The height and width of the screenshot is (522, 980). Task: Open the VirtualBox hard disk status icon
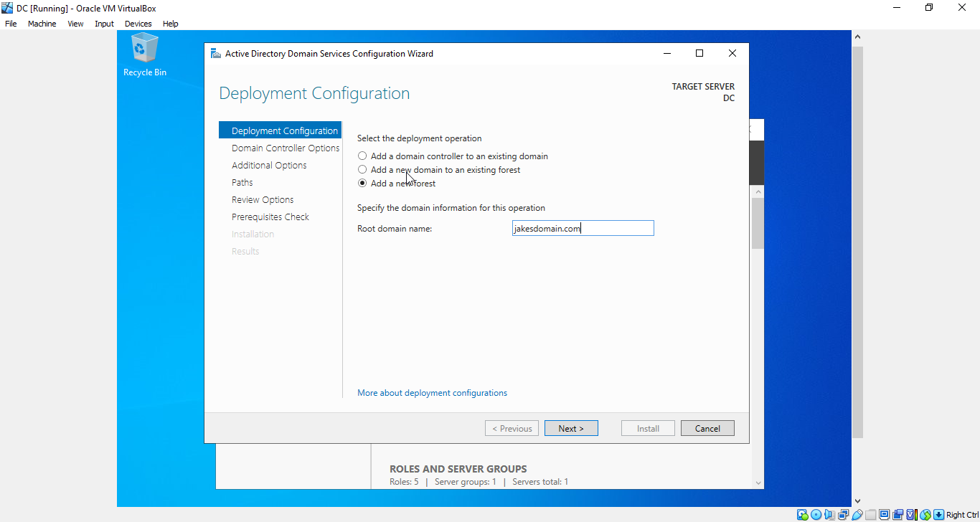pyautogui.click(x=802, y=514)
